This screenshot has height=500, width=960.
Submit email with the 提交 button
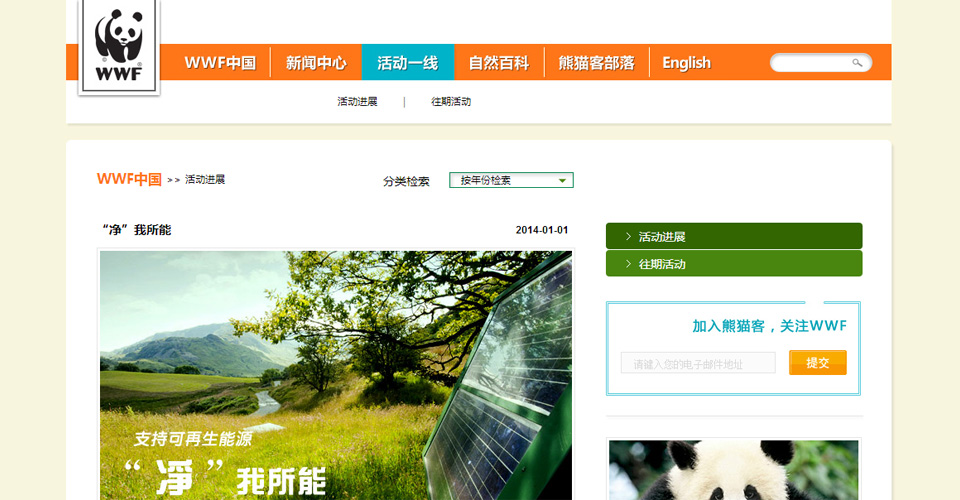[x=818, y=362]
